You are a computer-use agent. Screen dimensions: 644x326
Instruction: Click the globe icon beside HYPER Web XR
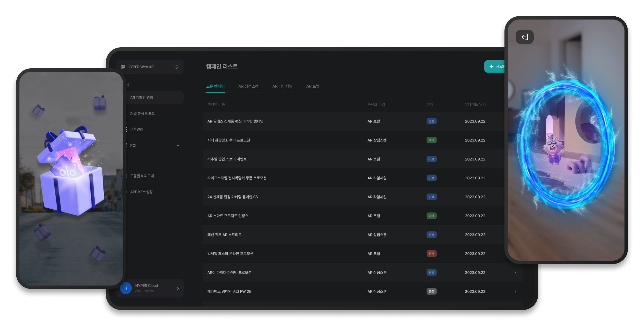point(123,67)
